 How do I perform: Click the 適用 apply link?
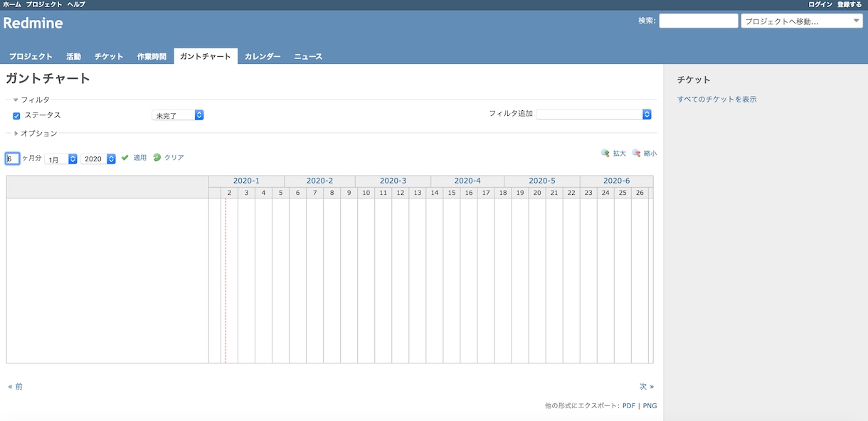click(139, 158)
